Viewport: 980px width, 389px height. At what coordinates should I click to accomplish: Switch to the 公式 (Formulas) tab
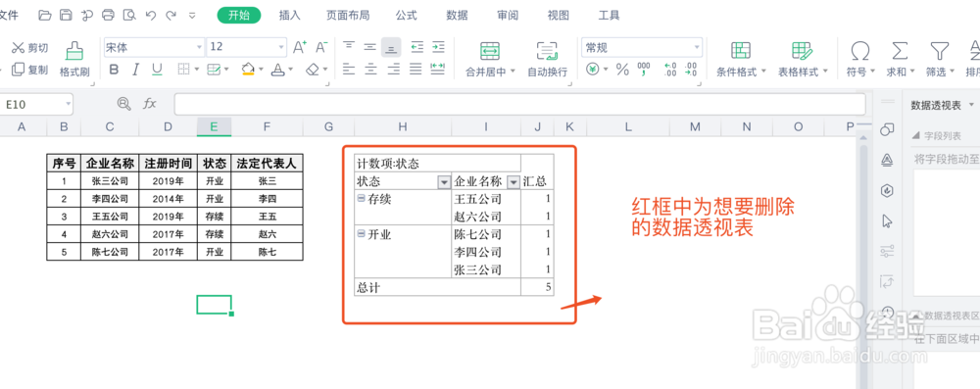coord(407,16)
